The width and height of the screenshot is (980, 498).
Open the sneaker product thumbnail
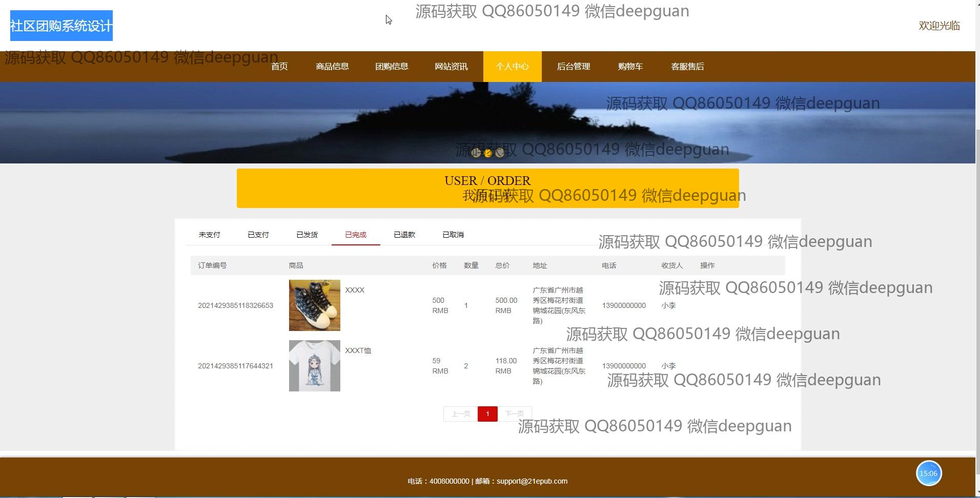click(314, 305)
